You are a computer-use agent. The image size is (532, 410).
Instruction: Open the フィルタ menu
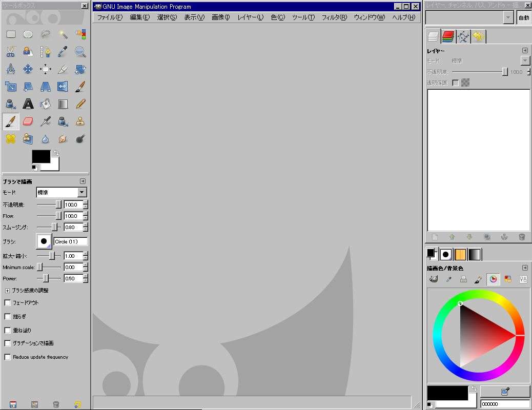(334, 17)
